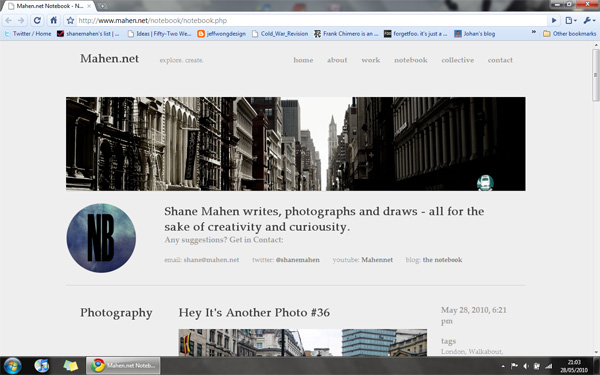Open the jeffwongdesign bookmark

(x=222, y=34)
